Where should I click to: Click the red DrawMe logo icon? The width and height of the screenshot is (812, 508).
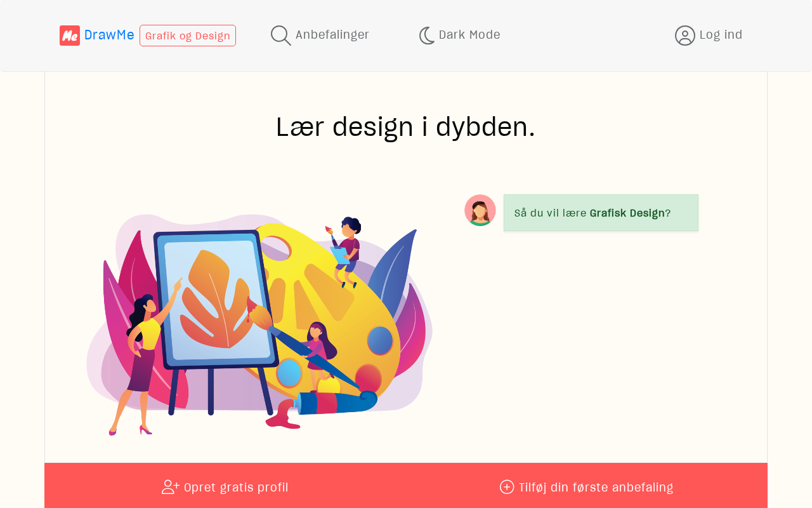(x=70, y=36)
